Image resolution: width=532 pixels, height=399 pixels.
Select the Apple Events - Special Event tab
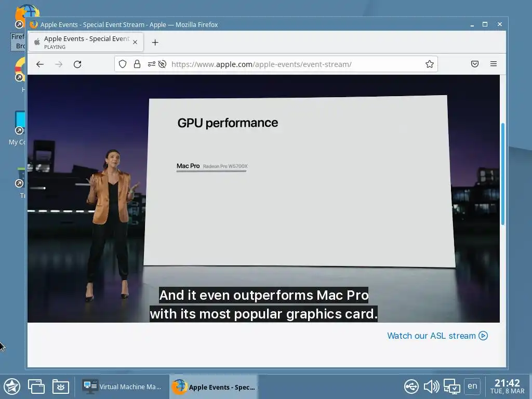[x=86, y=42]
